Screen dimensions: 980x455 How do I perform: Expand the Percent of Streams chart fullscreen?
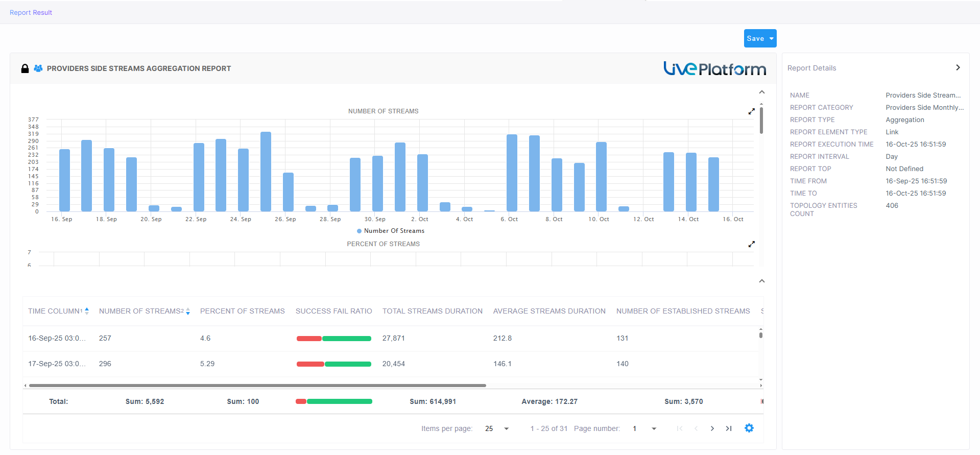pos(751,244)
